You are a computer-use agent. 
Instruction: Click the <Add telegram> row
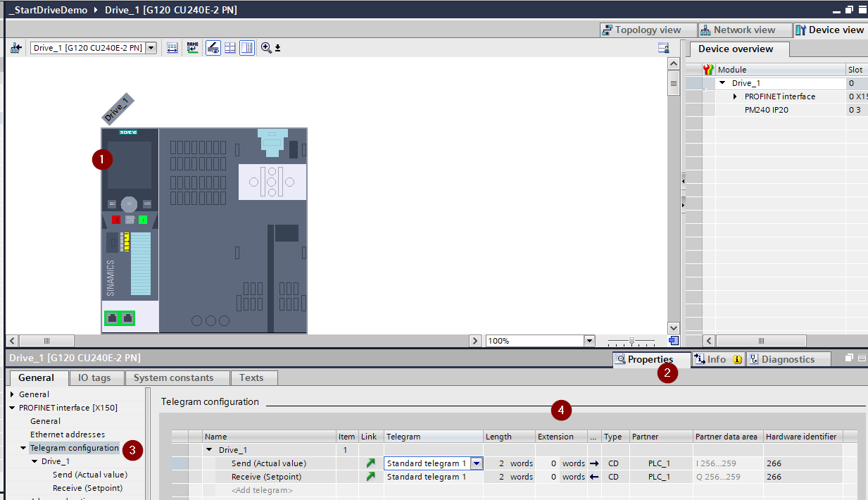(x=262, y=490)
